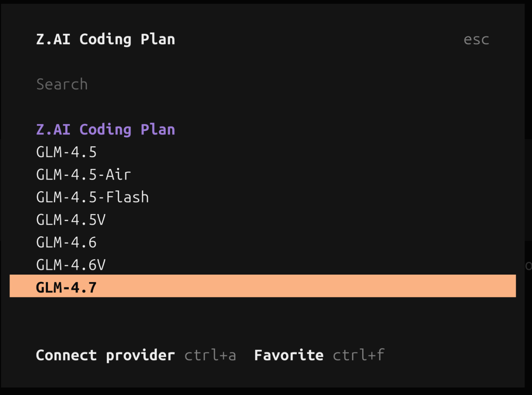Select the GLM-4.6V model
The height and width of the screenshot is (395, 532).
coord(71,264)
